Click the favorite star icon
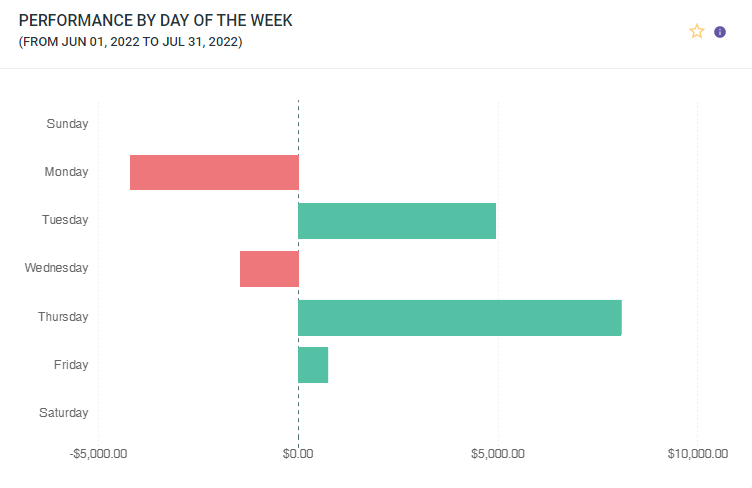 [x=697, y=31]
